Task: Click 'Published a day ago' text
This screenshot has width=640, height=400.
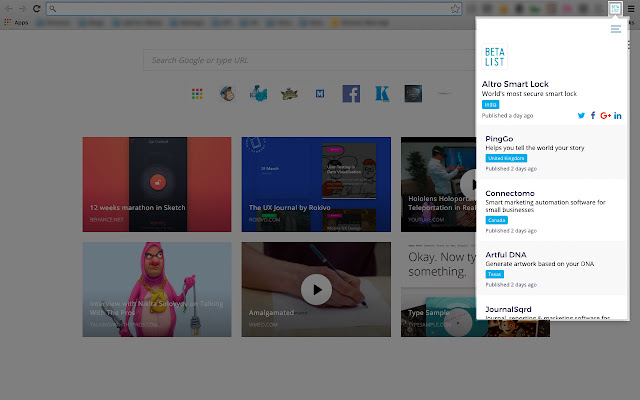Action: pyautogui.click(x=507, y=116)
